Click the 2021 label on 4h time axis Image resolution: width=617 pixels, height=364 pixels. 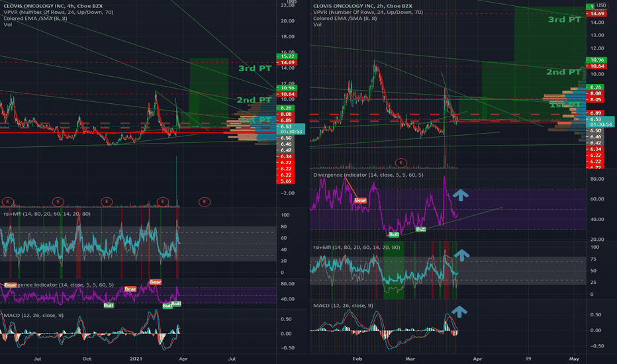click(136, 359)
